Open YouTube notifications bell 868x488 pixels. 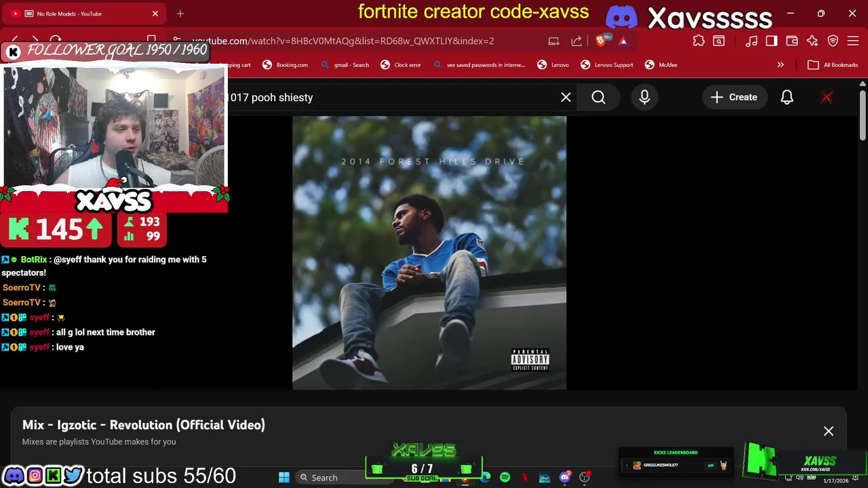click(x=787, y=98)
